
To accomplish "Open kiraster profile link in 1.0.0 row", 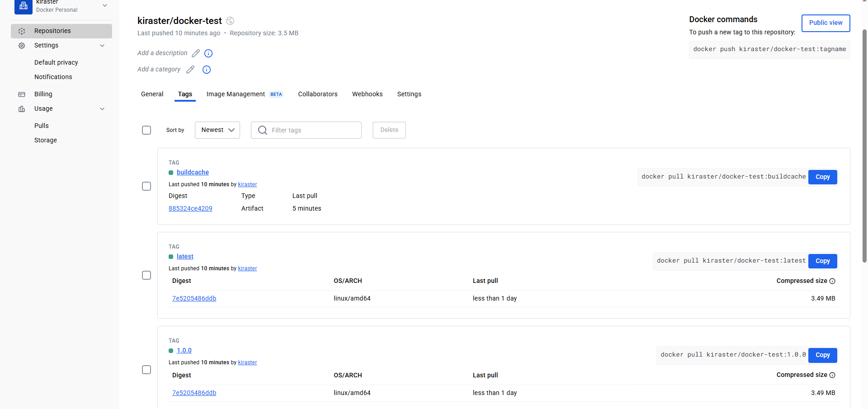I will (247, 362).
